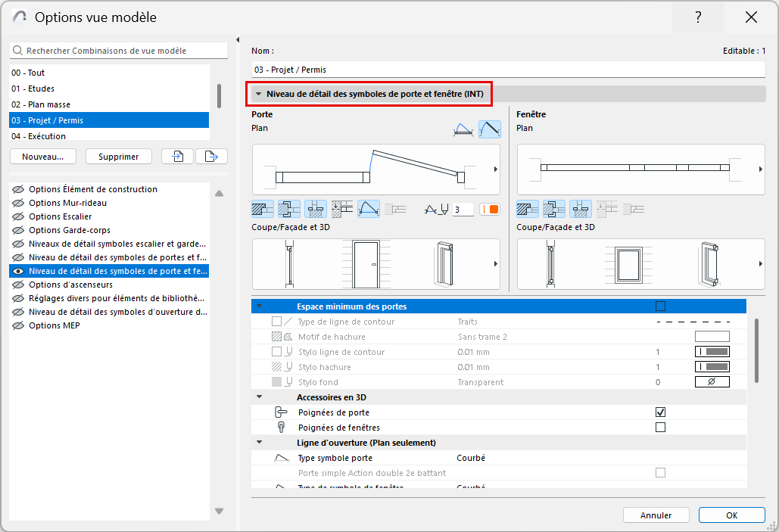The width and height of the screenshot is (779, 532).
Task: Click the Nom field containing 03 - Projet / Permis
Action: [508, 70]
